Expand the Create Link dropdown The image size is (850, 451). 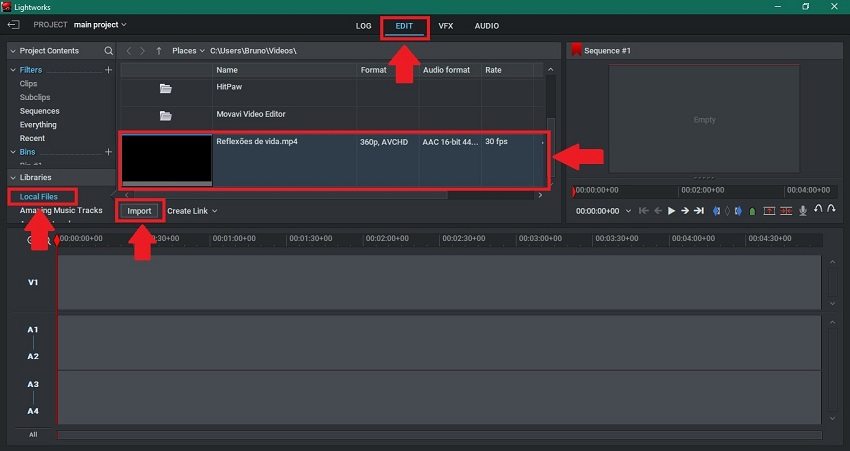[x=192, y=211]
